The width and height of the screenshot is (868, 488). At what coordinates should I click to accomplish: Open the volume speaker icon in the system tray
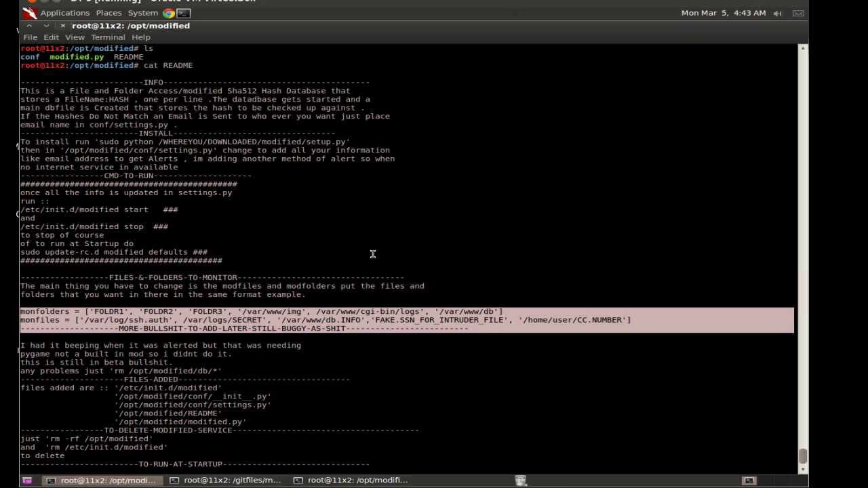point(778,13)
